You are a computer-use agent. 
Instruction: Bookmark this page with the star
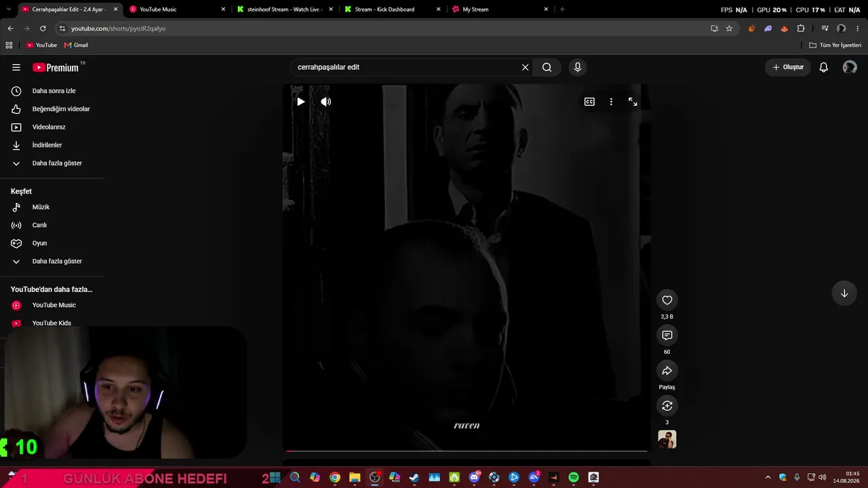tap(729, 28)
